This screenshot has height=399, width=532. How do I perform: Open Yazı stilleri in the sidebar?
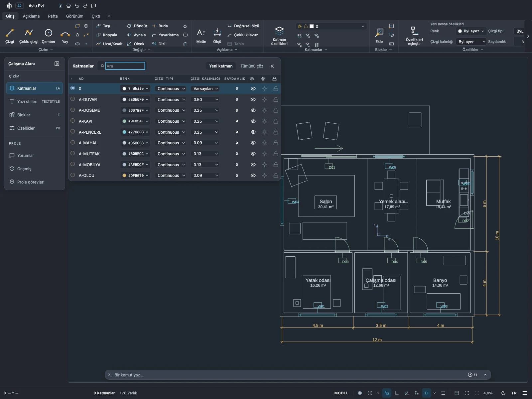[35, 101]
